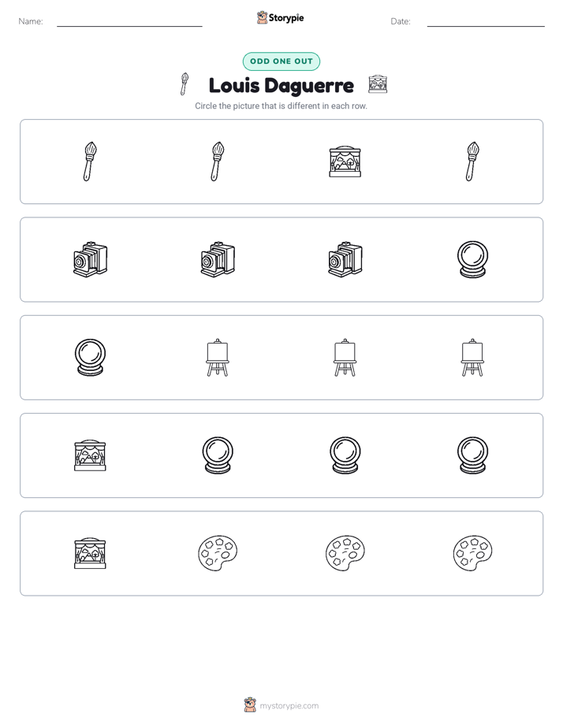The image size is (563, 728).
Task: Click the diorama theater beside crystal balls
Action: point(90,455)
